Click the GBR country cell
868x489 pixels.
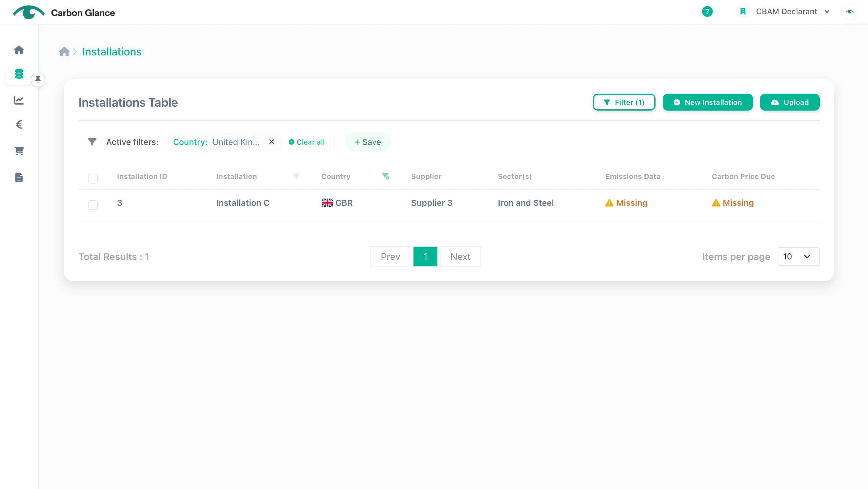coord(337,203)
